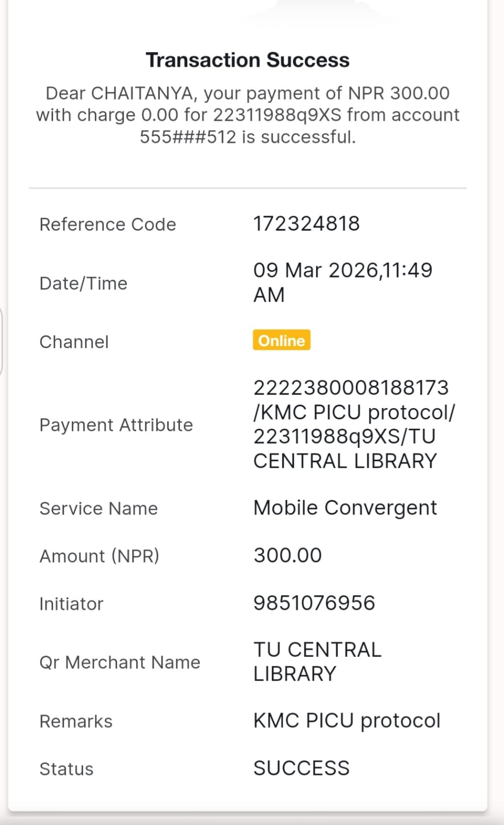Tap the Remarks label

pyautogui.click(x=76, y=721)
